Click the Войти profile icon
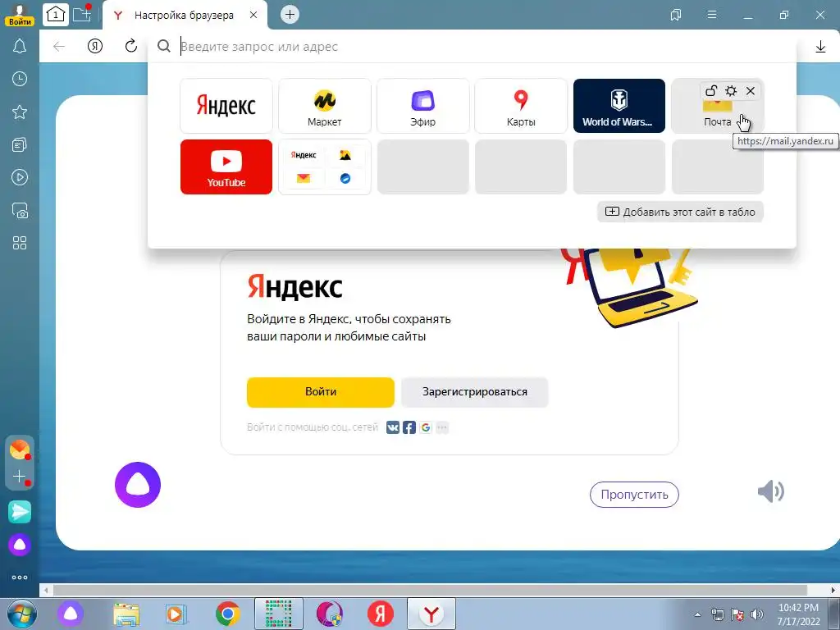 click(x=20, y=15)
